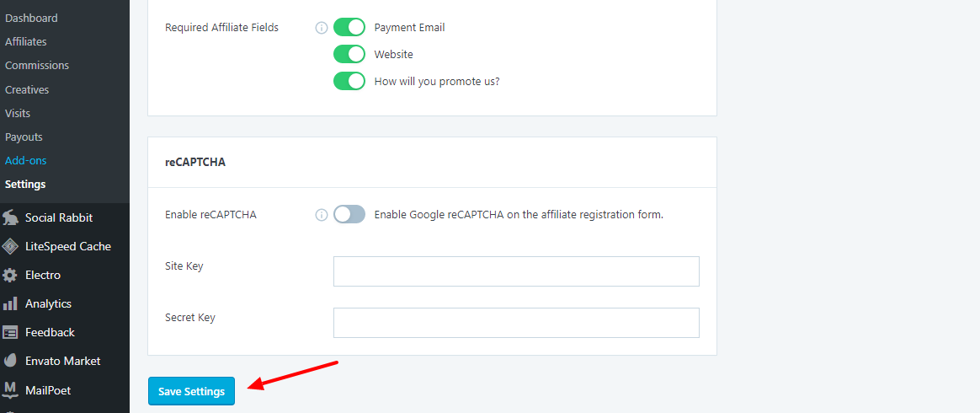Viewport: 980px width, 413px height.
Task: Open the Payouts submenu item
Action: (24, 137)
